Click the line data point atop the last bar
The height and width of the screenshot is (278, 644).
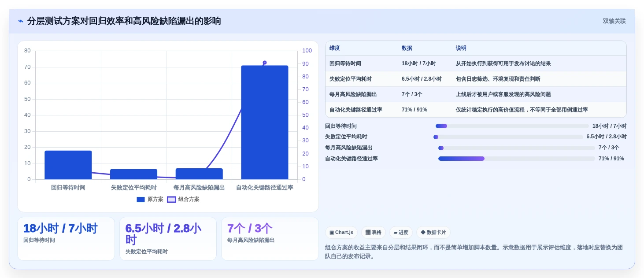265,63
